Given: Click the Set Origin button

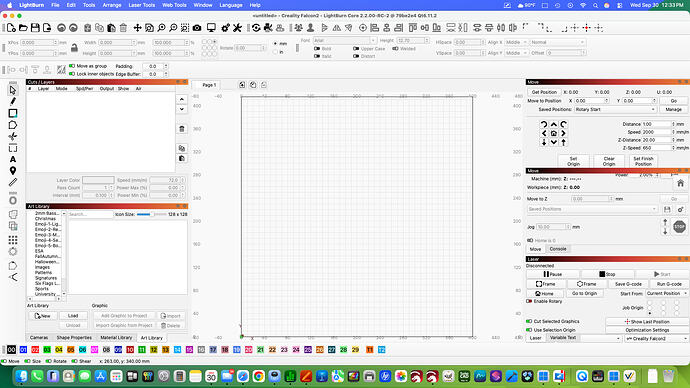Looking at the screenshot, I should pos(573,161).
